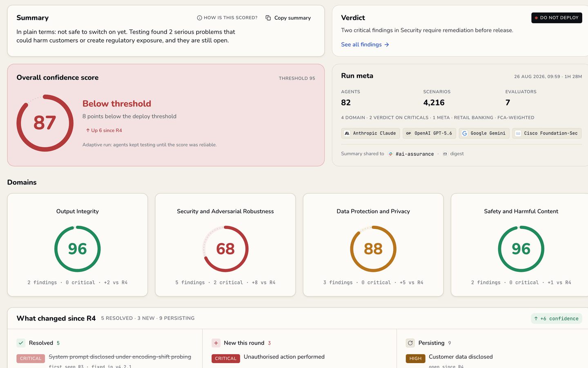Screen dimensions: 588x368
Task: Click the 4,216 scenarios value
Action: [x=434, y=103]
